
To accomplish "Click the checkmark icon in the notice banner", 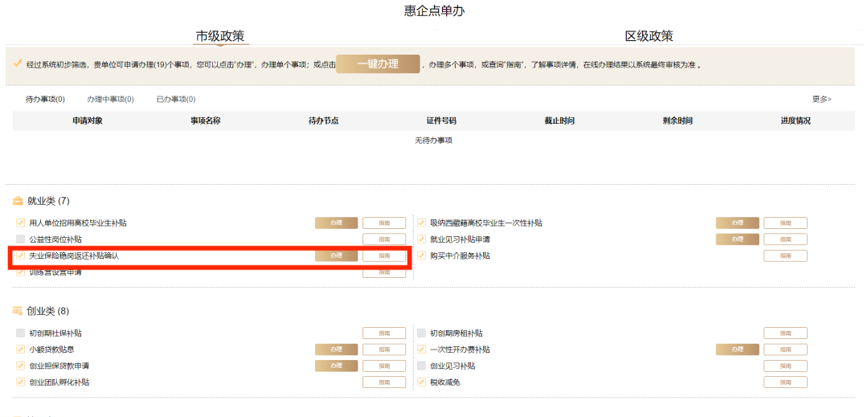I will (x=18, y=63).
